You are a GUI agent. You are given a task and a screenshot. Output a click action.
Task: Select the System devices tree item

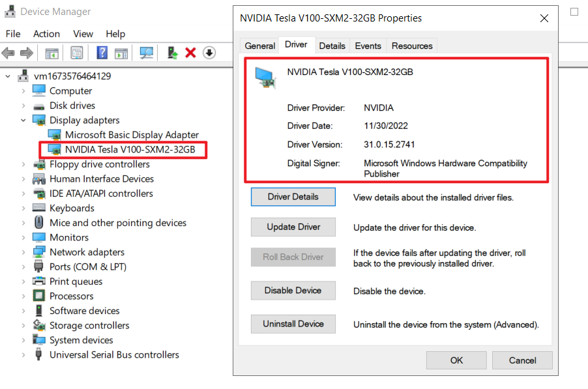81,340
